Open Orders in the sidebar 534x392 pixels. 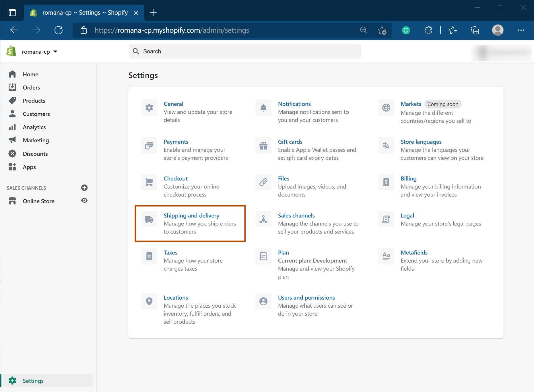[31, 88]
